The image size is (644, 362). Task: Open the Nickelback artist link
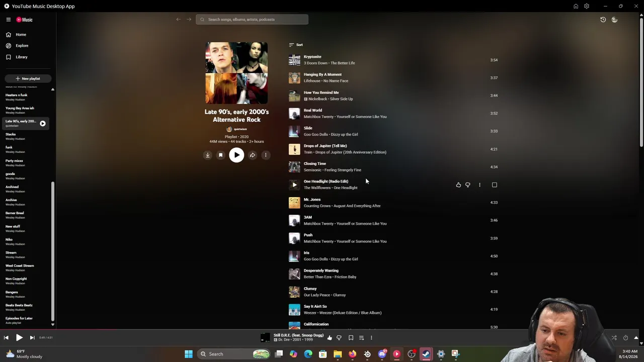[x=318, y=99]
